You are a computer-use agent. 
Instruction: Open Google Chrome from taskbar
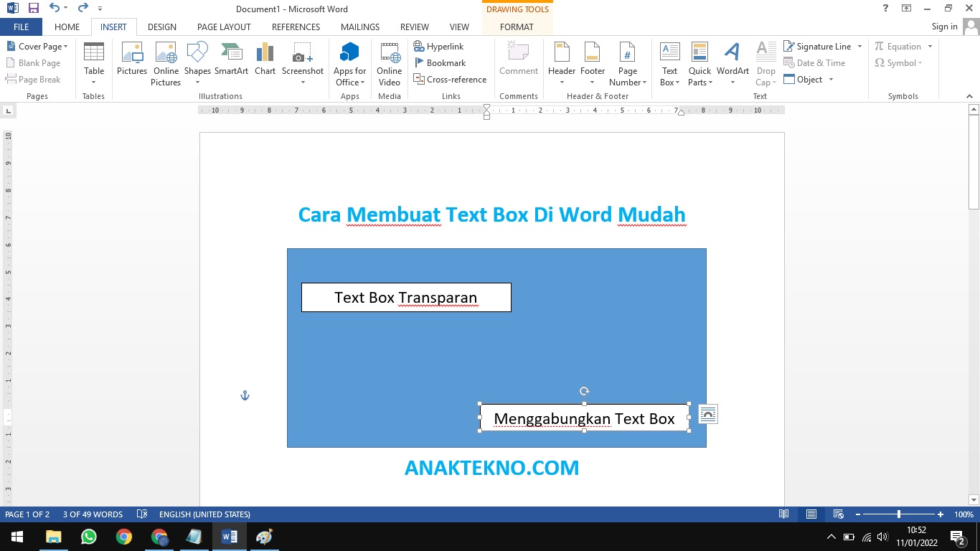tap(124, 537)
